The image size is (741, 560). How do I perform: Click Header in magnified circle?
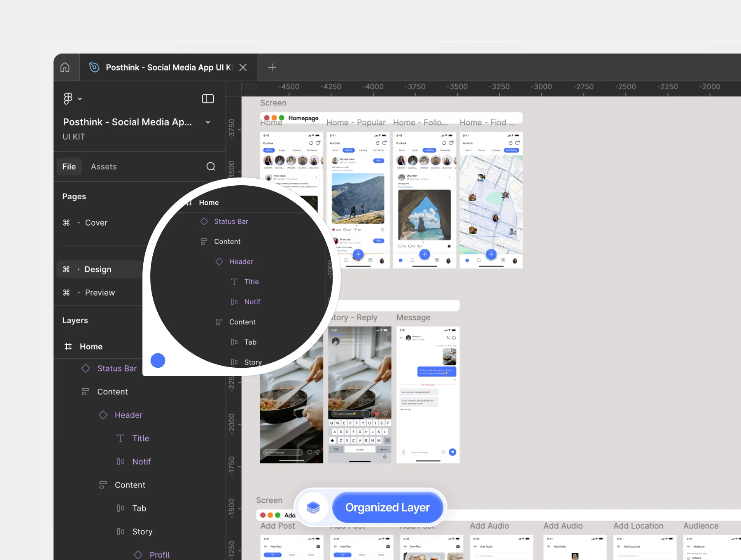241,262
